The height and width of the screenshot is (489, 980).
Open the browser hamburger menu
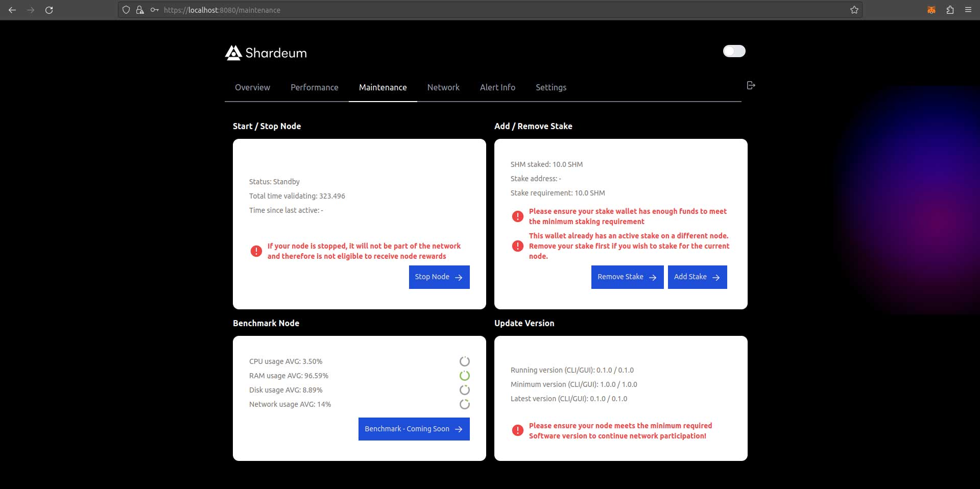pos(968,10)
